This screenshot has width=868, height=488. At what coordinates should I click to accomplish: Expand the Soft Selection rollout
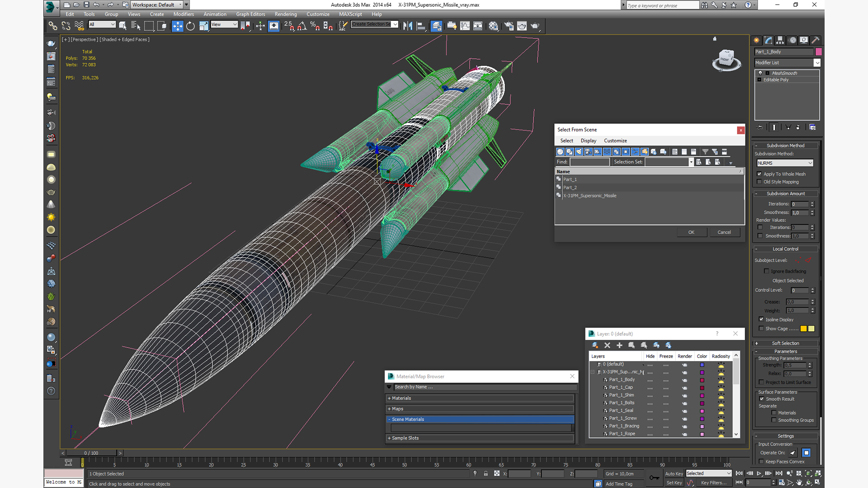click(x=785, y=343)
